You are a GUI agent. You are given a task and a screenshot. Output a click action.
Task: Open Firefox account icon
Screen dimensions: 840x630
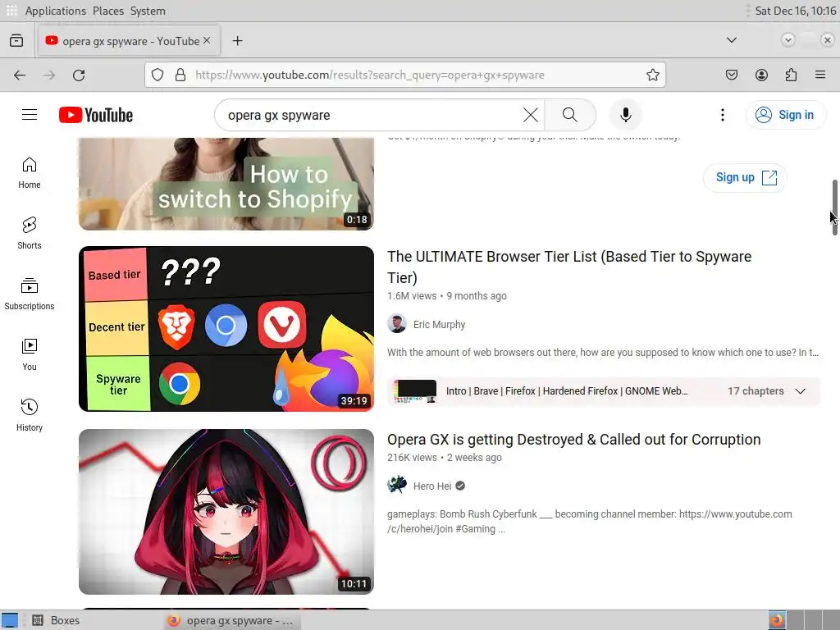click(x=761, y=75)
